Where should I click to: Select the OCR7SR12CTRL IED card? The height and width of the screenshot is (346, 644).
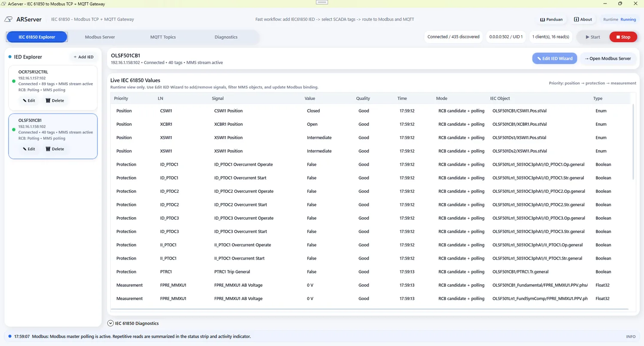[x=53, y=88]
